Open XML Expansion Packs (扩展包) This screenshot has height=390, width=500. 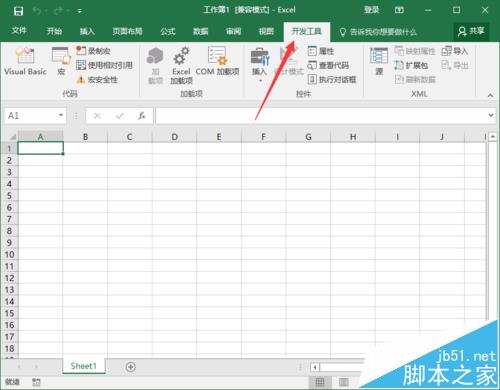point(411,65)
